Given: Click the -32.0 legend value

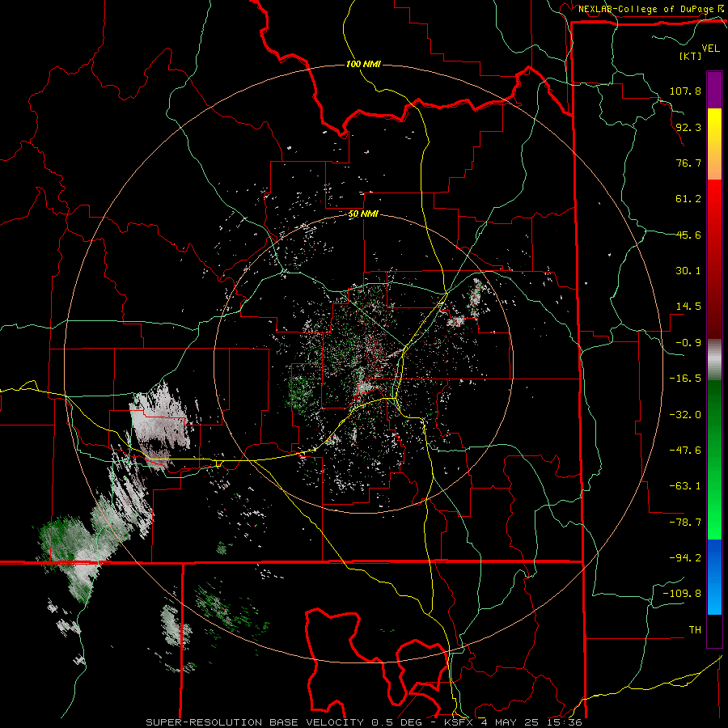Looking at the screenshot, I should [x=685, y=415].
